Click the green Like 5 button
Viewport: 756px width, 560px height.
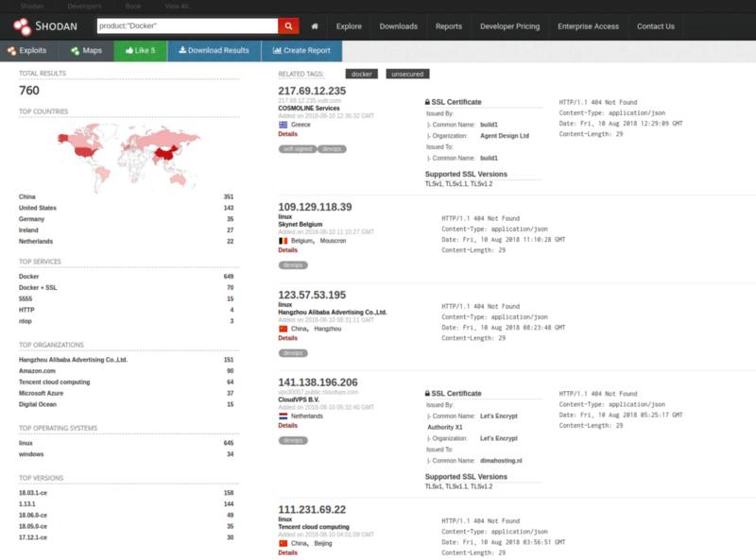click(x=140, y=51)
